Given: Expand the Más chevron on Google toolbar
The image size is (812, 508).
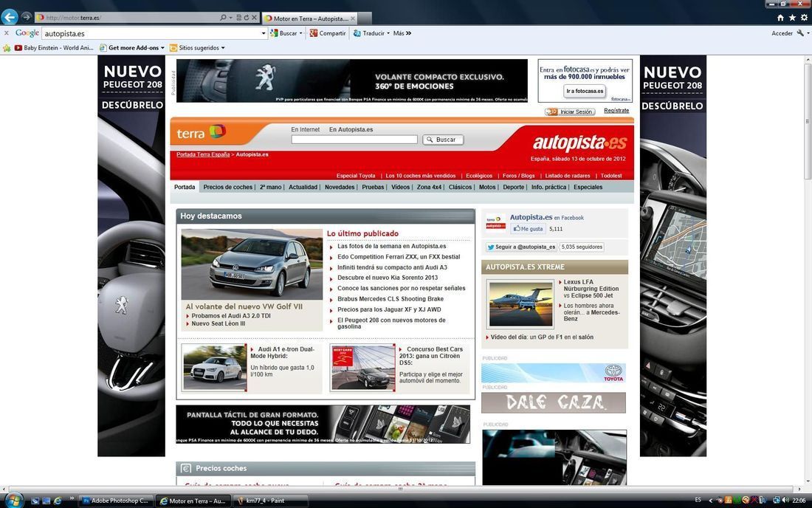Looking at the screenshot, I should click(409, 33).
